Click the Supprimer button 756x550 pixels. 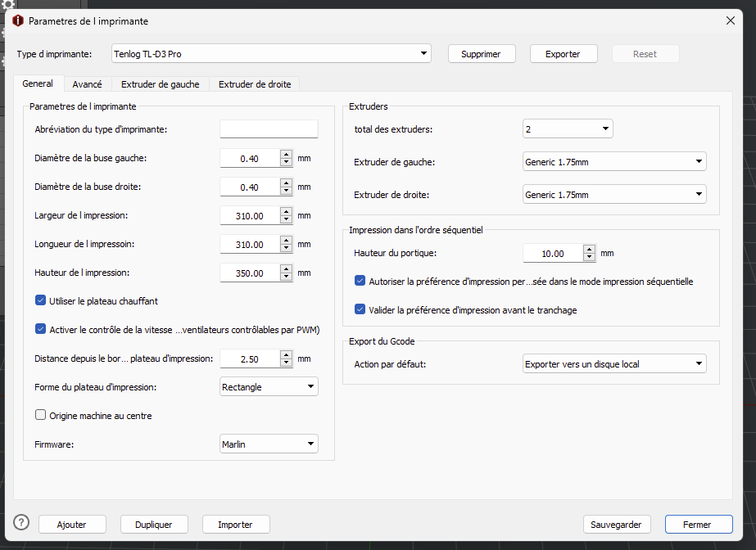(481, 54)
